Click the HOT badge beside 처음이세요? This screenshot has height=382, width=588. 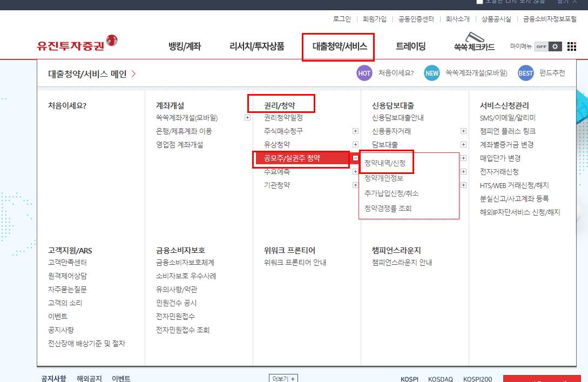(363, 73)
